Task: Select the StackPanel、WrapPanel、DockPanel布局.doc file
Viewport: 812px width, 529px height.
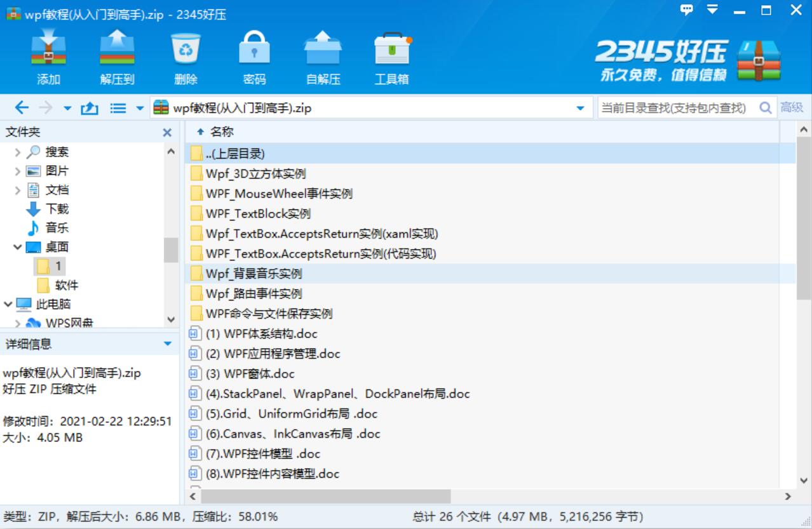Action: pos(491,394)
